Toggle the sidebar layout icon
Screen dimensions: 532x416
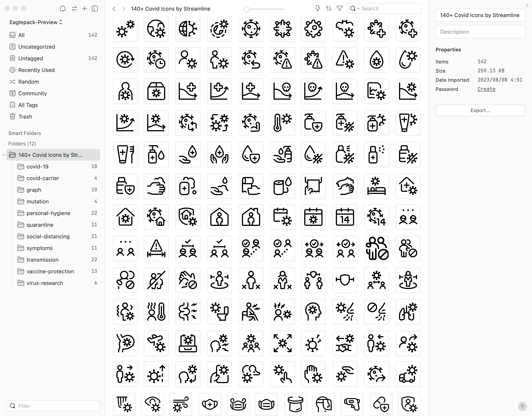coord(95,9)
